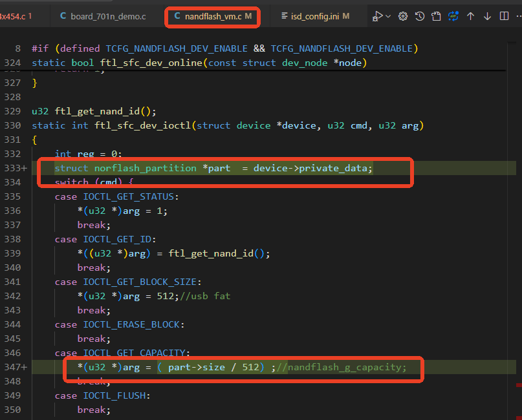Click IOCTL_GET_ID case label

pyautogui.click(x=117, y=239)
